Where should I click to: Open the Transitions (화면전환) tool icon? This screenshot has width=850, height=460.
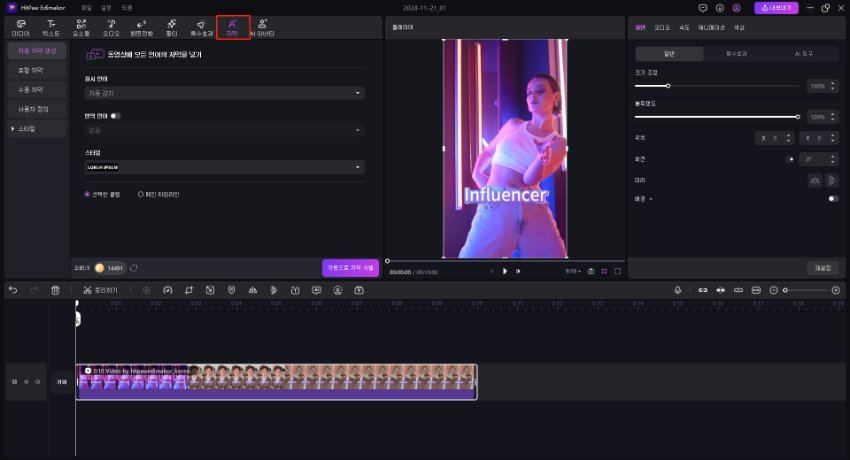(141, 26)
